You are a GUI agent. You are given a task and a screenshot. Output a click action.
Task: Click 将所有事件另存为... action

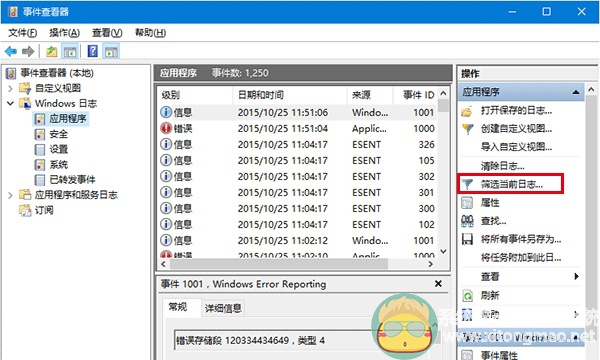tap(521, 239)
